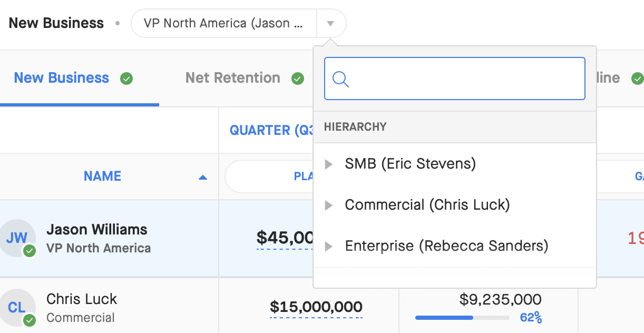Click the green check next to New Business tab
The width and height of the screenshot is (644, 333).
[x=126, y=79]
